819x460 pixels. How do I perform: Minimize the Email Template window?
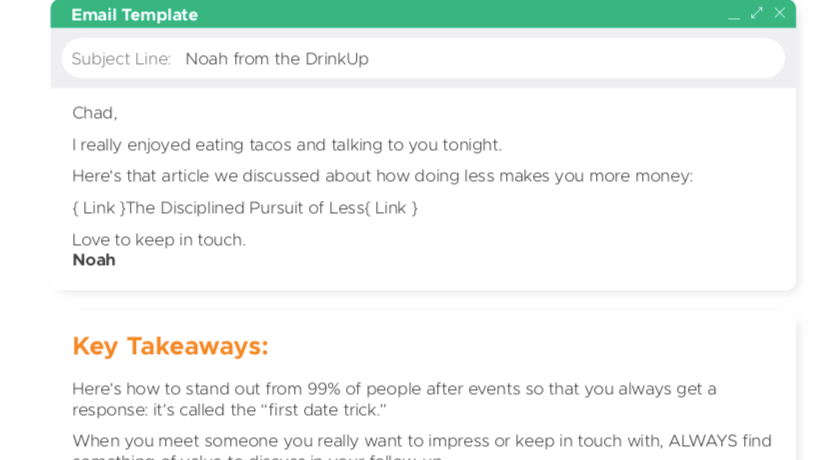click(734, 14)
